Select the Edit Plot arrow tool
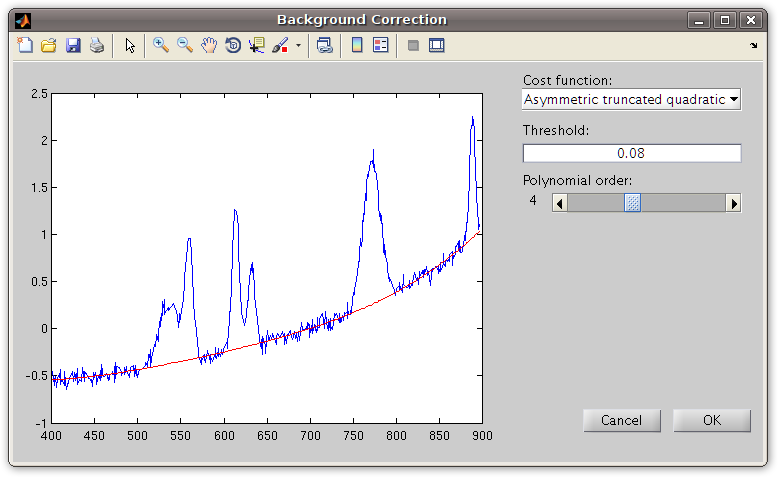The width and height of the screenshot is (778, 477). [x=130, y=46]
